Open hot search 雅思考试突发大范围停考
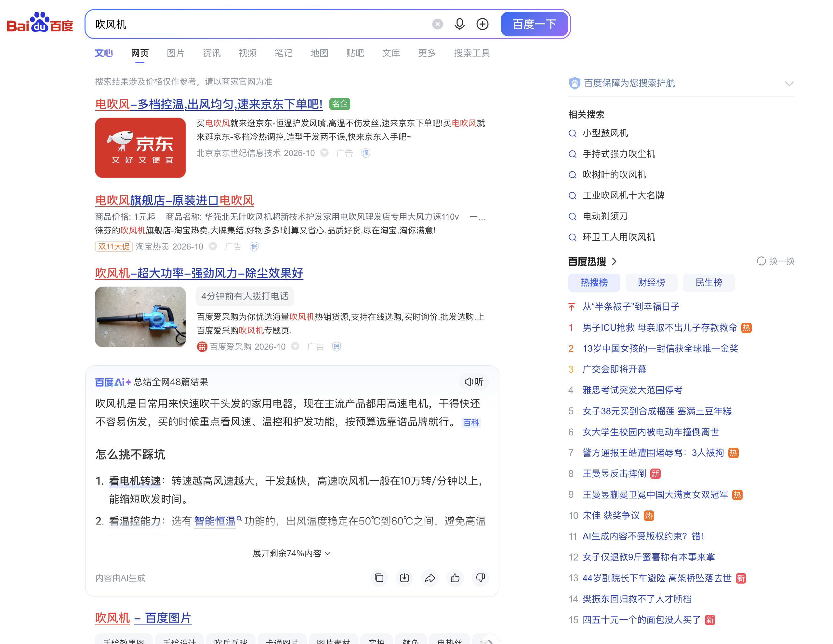The height and width of the screenshot is (644, 833). [632, 390]
